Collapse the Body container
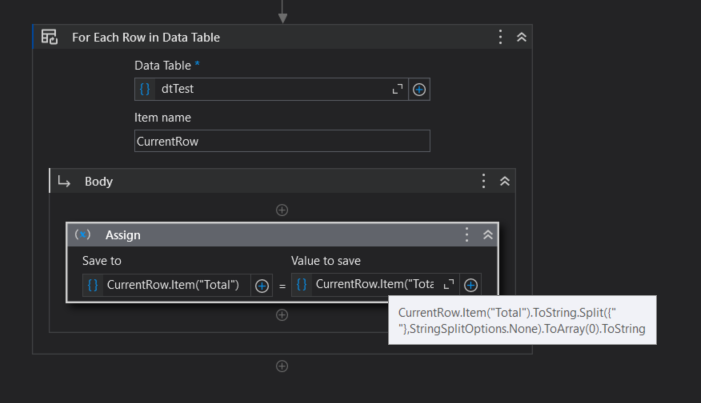 click(x=505, y=181)
